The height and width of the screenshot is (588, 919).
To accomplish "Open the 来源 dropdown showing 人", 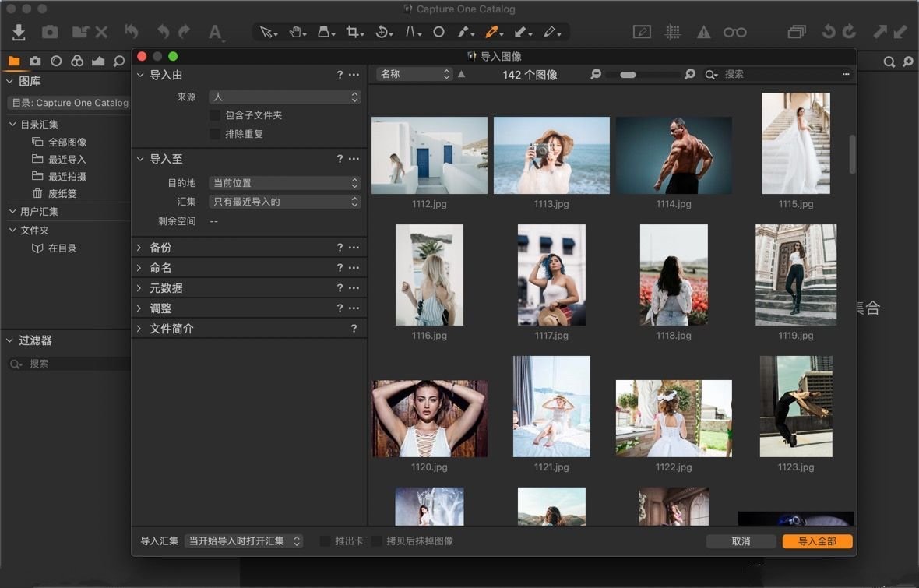I will [284, 97].
